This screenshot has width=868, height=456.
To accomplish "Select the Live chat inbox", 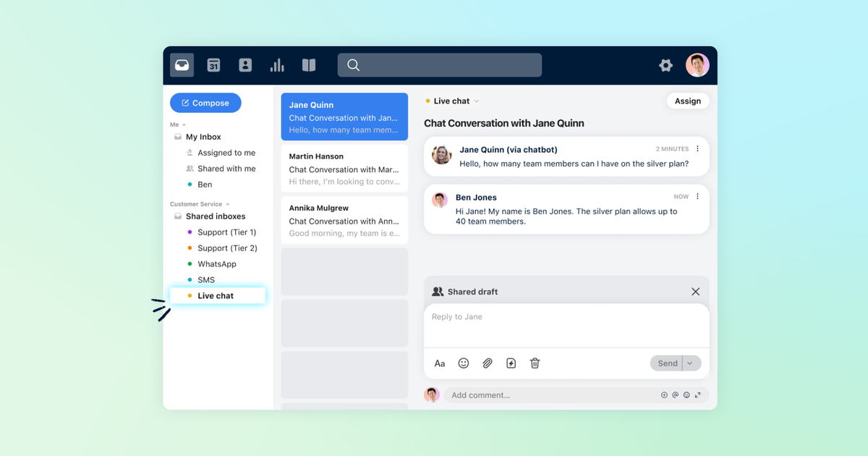I will (216, 296).
